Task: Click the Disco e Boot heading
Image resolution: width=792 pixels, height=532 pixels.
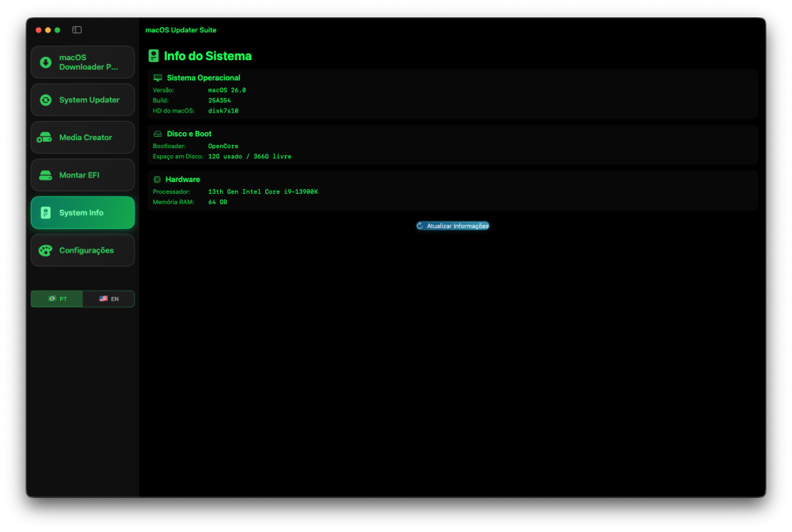Action: click(189, 134)
